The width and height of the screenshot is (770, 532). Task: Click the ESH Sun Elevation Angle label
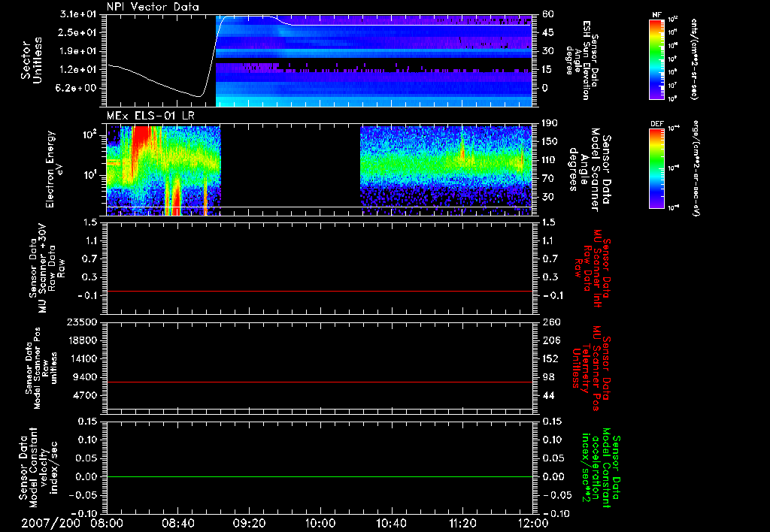pos(581,60)
